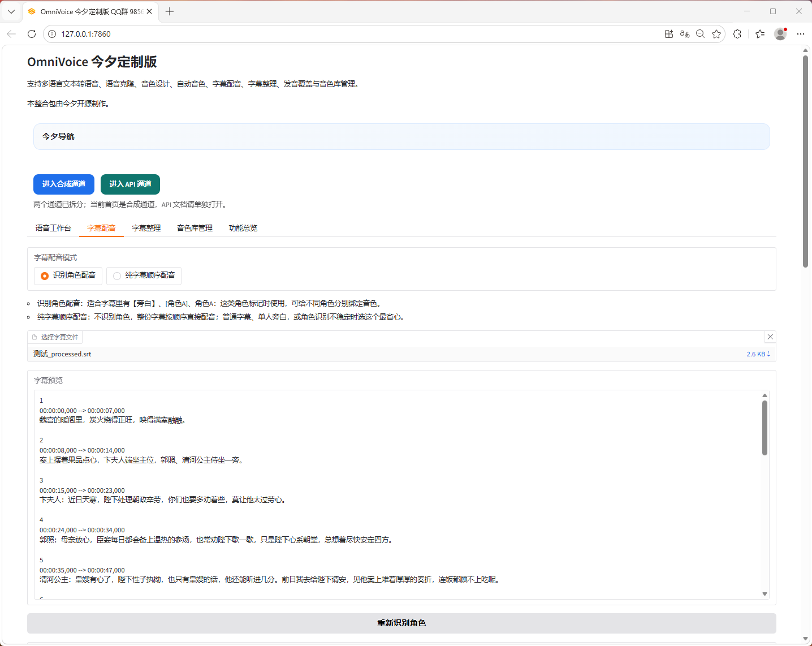The height and width of the screenshot is (646, 812).
Task: Select 识别角色配音 radio option
Action: (45, 275)
